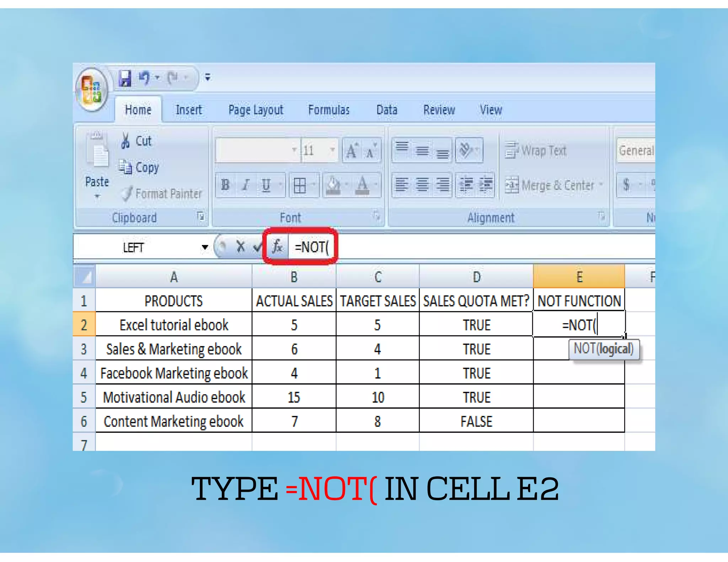
Task: Click the Save icon in quick access toolbar
Action: pyautogui.click(x=125, y=78)
